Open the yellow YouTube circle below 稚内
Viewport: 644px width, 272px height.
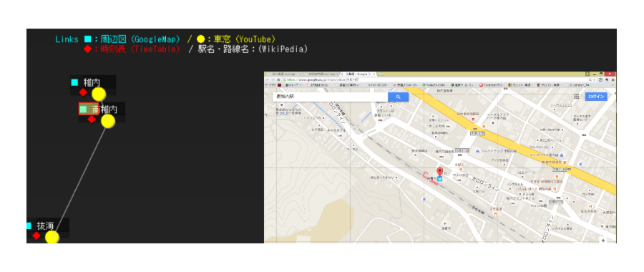click(99, 94)
